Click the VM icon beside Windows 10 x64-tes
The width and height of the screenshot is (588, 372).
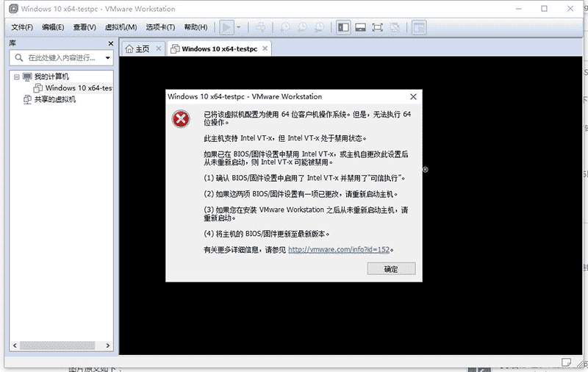(38, 88)
